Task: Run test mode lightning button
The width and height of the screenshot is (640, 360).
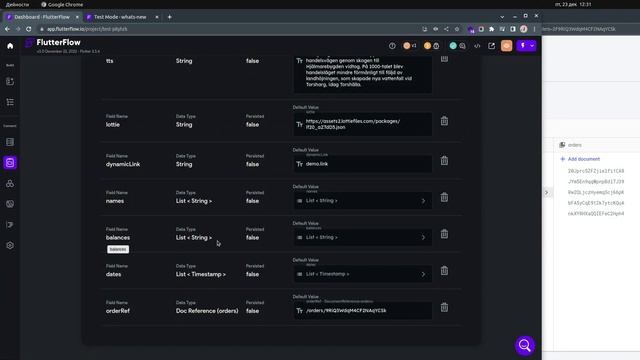Action: point(522,46)
